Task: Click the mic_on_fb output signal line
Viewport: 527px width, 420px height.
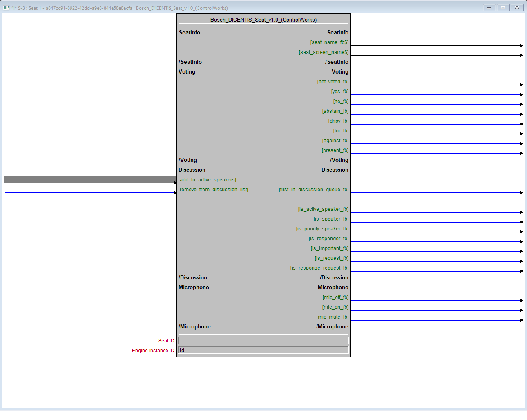Action: pos(436,311)
